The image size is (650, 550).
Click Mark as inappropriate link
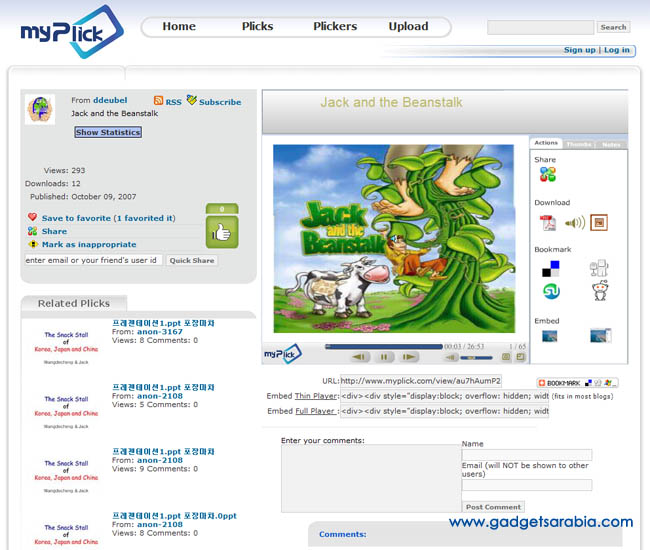click(x=89, y=245)
